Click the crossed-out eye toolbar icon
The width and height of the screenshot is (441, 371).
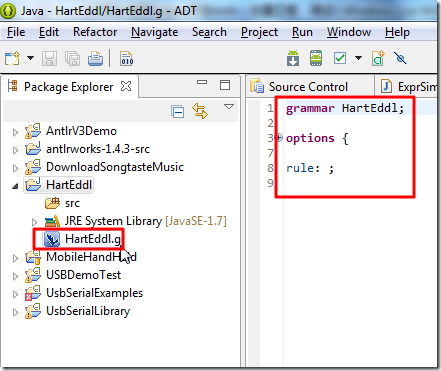(x=400, y=58)
